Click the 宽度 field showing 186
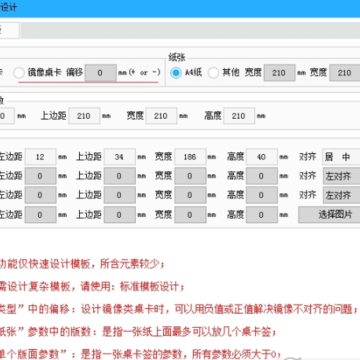The image size is (360, 360). [190, 157]
